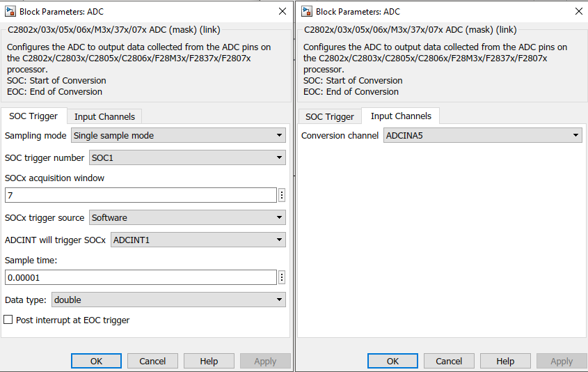Screen dimensions: 588x372
Task: Open the SOCx trigger source dropdown
Action: pos(187,218)
